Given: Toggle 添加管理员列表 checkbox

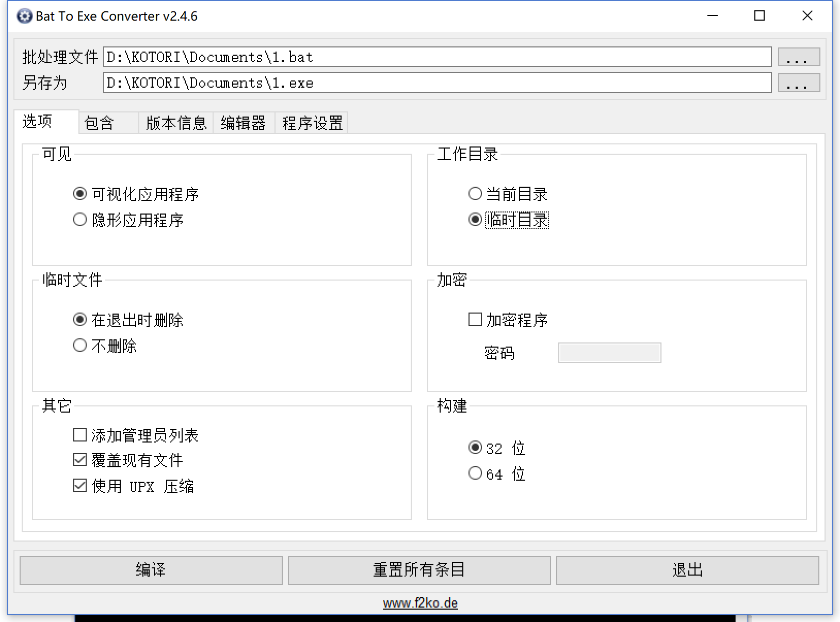Looking at the screenshot, I should point(136,435).
